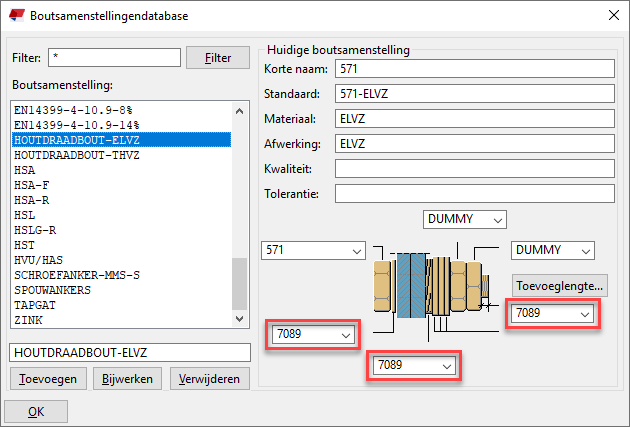Select HSA in the bolt assembly list

121,170
